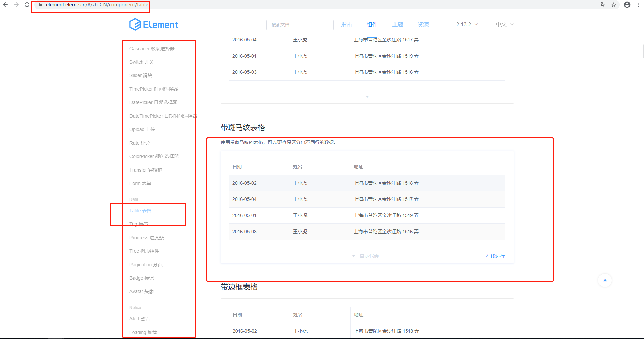Open the 指南 nav tab
Viewport: 644px width, 339px height.
(346, 24)
